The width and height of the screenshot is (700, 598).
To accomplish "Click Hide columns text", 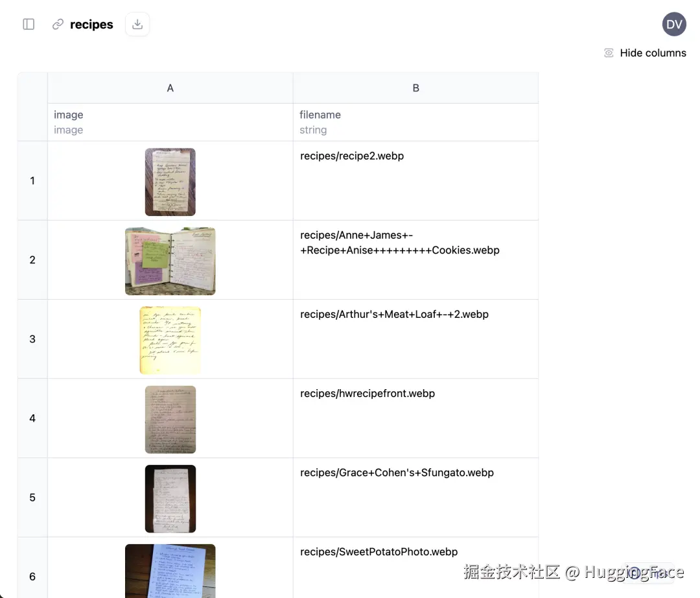I will pyautogui.click(x=653, y=53).
